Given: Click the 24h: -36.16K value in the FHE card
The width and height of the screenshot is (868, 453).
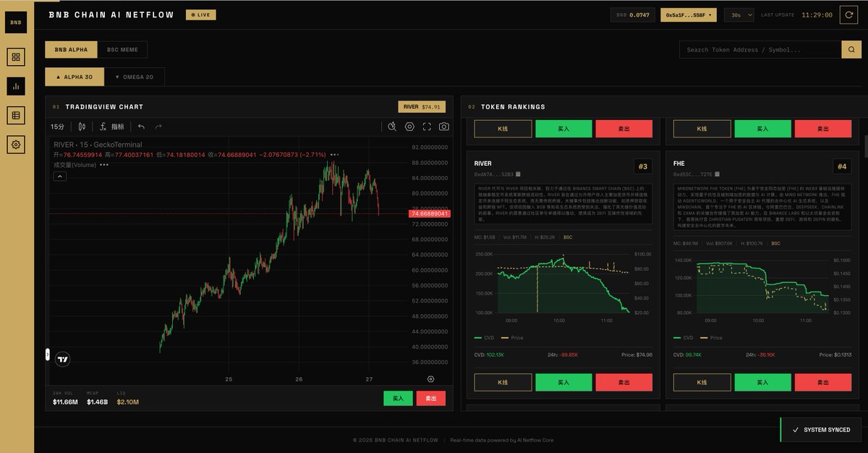Looking at the screenshot, I should 760,355.
